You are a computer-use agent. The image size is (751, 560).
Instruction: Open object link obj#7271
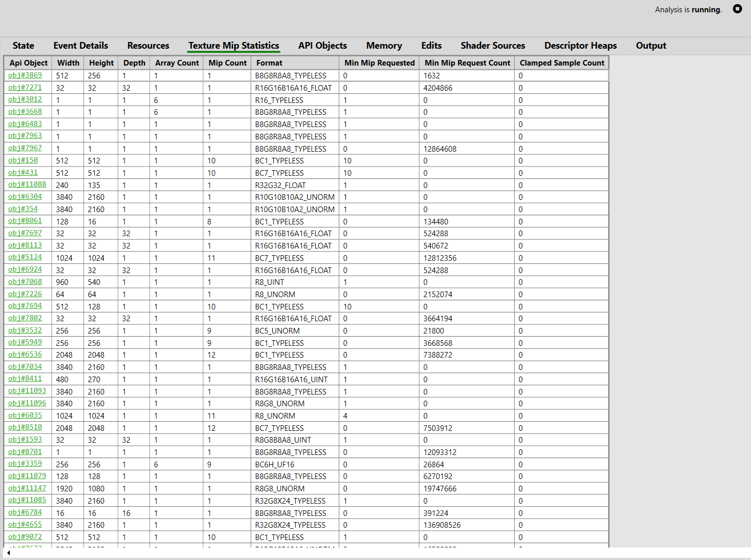25,88
